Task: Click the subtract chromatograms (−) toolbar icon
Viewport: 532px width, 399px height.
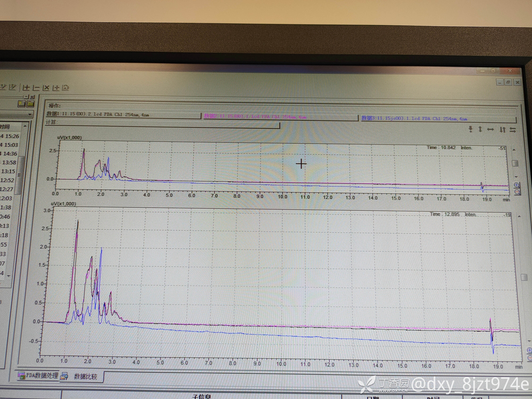Action: point(36,88)
